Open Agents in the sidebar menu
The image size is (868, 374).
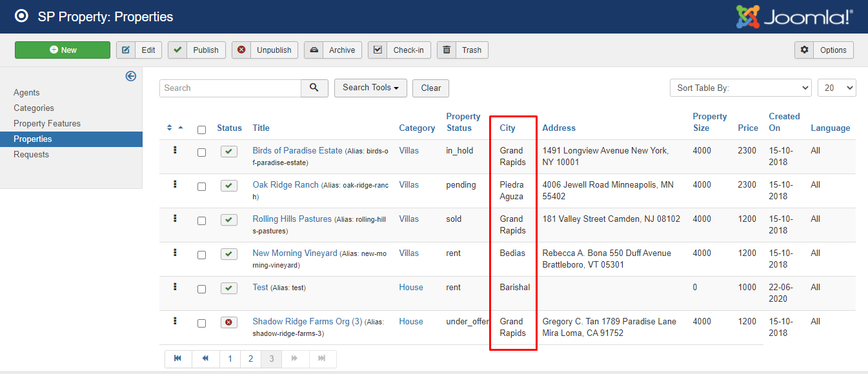click(x=26, y=93)
